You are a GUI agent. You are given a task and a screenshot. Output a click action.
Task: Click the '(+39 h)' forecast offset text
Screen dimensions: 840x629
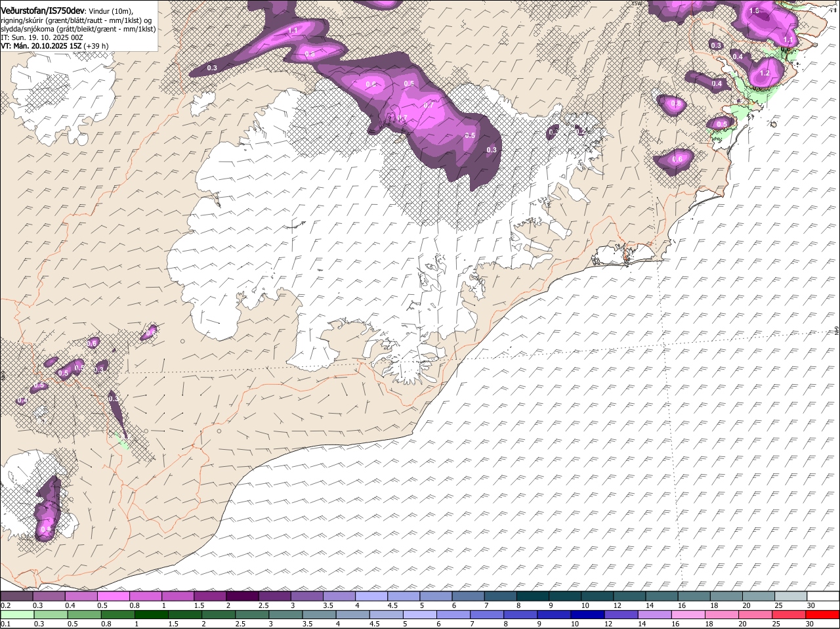[x=96, y=46]
